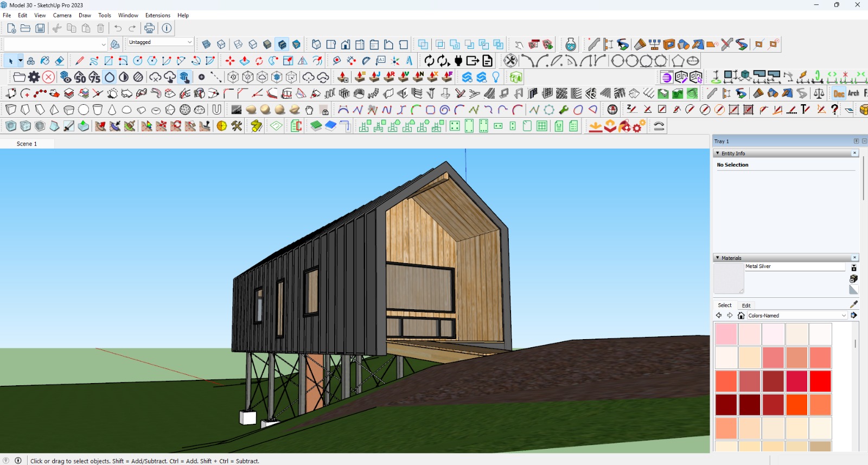This screenshot has height=465, width=868.
Task: Open the Window menu
Action: (x=128, y=15)
